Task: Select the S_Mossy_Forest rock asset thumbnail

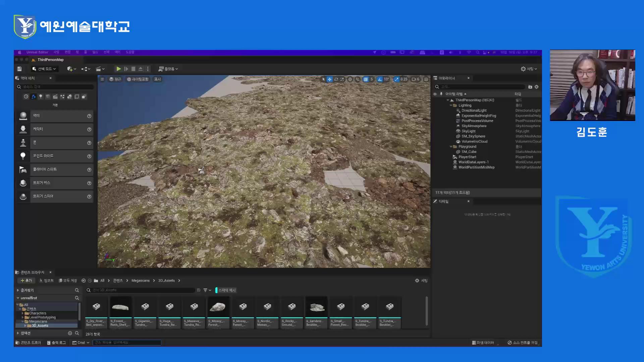Action: [218, 307]
